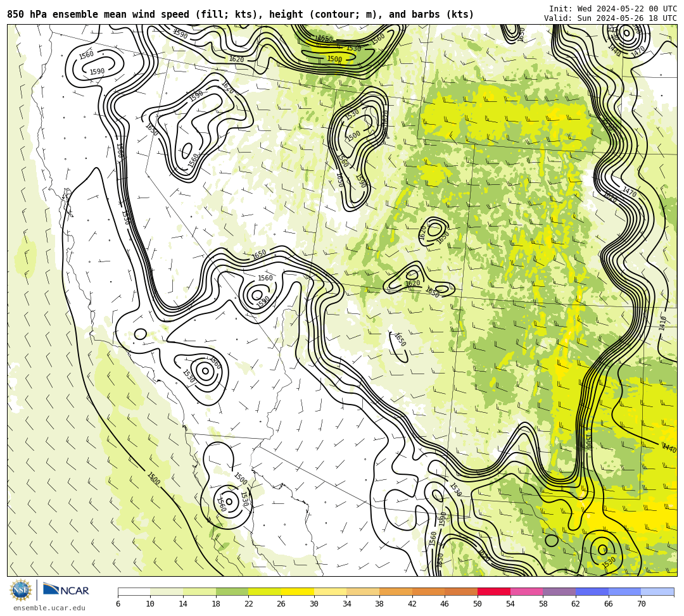Click the Init: Wed 2024-05-22 00 UTC text
Viewport: 684px width, 616px height.
coord(613,9)
